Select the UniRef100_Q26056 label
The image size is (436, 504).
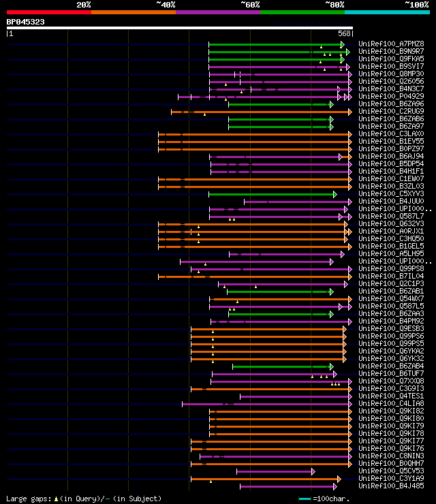pyautogui.click(x=391, y=81)
